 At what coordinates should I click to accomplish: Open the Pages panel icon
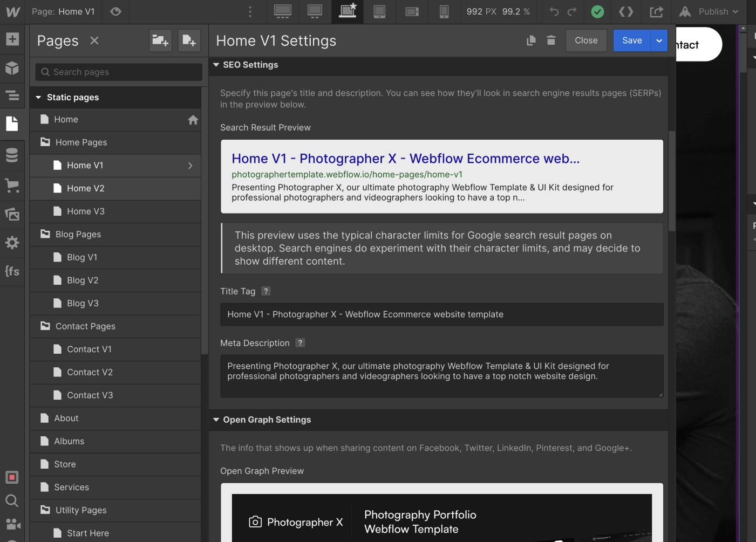click(x=12, y=124)
